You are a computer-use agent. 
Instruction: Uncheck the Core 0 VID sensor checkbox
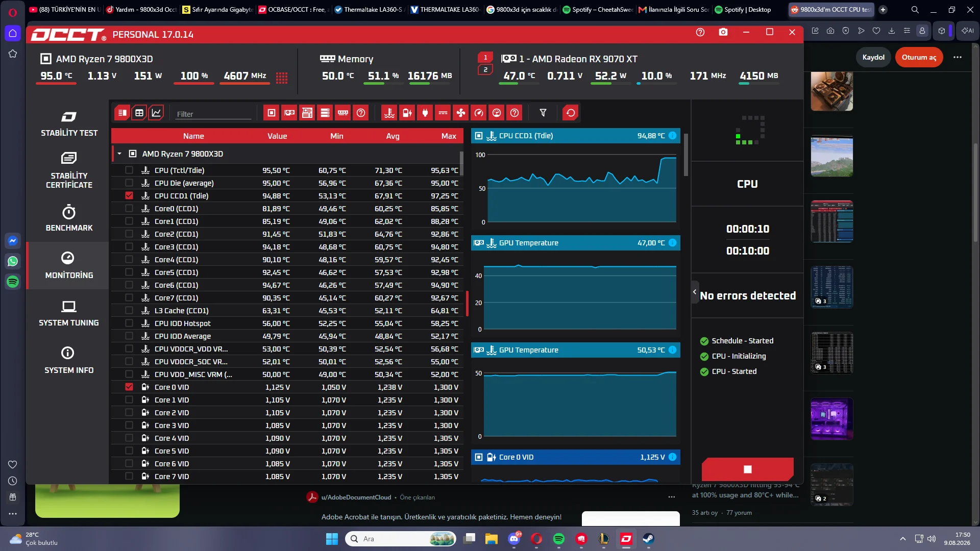(x=129, y=387)
